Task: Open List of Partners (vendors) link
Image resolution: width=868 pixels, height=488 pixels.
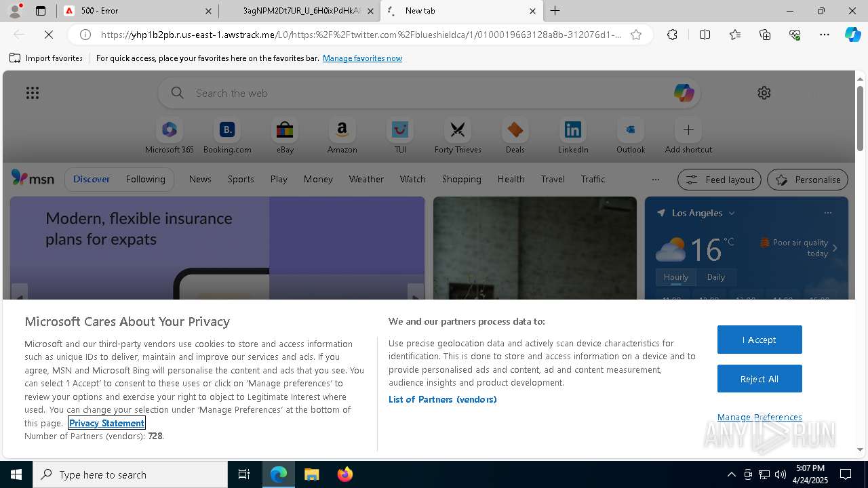Action: pyautogui.click(x=442, y=399)
